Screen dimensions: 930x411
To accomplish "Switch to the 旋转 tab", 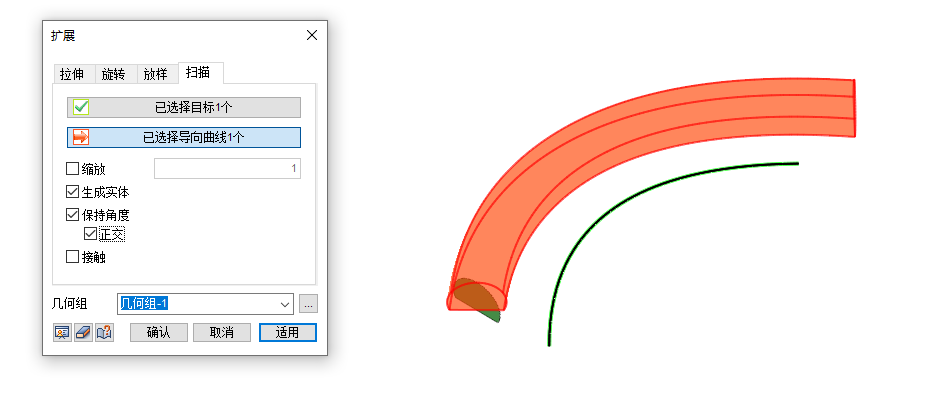I will pos(113,75).
